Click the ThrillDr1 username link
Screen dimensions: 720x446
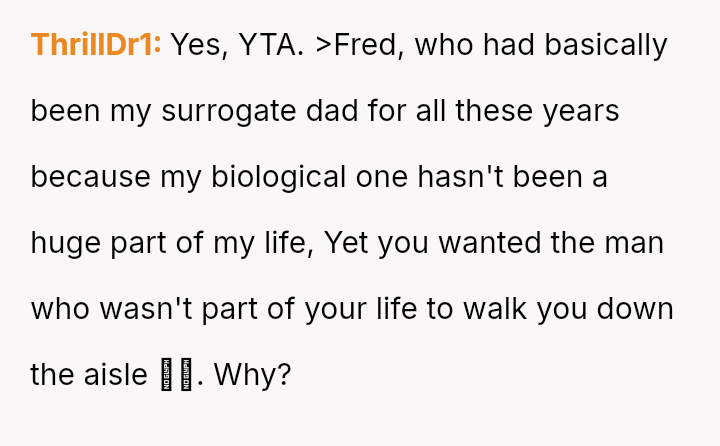(x=96, y=46)
